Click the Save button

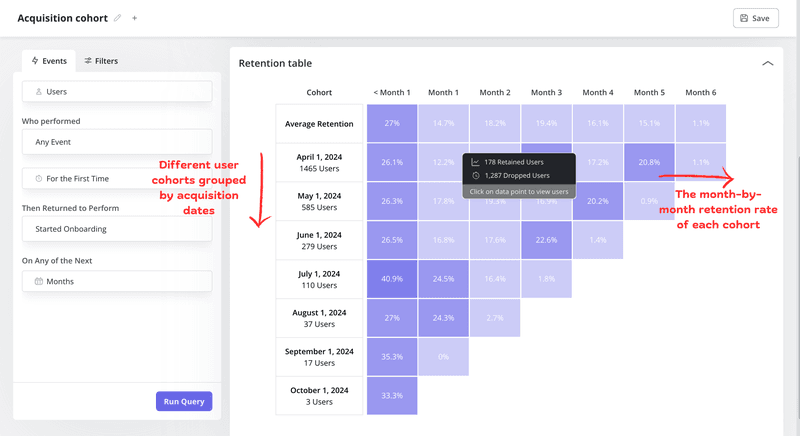755,18
